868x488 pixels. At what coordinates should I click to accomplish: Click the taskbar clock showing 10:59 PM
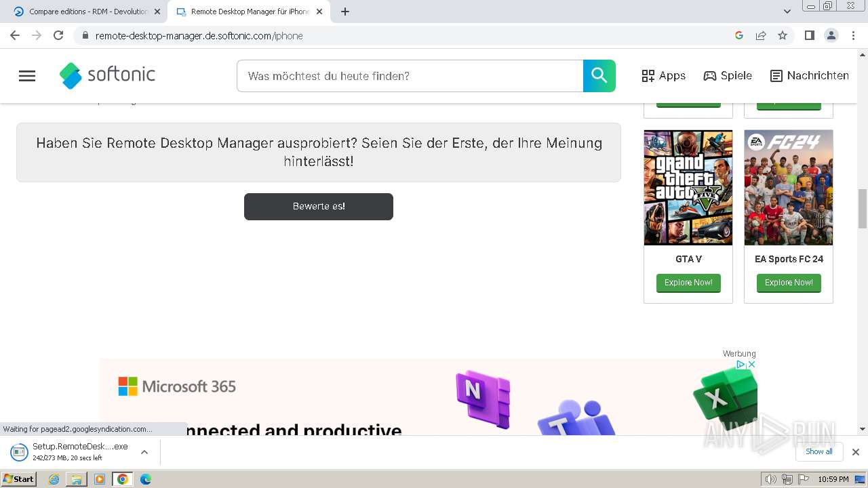pos(833,479)
